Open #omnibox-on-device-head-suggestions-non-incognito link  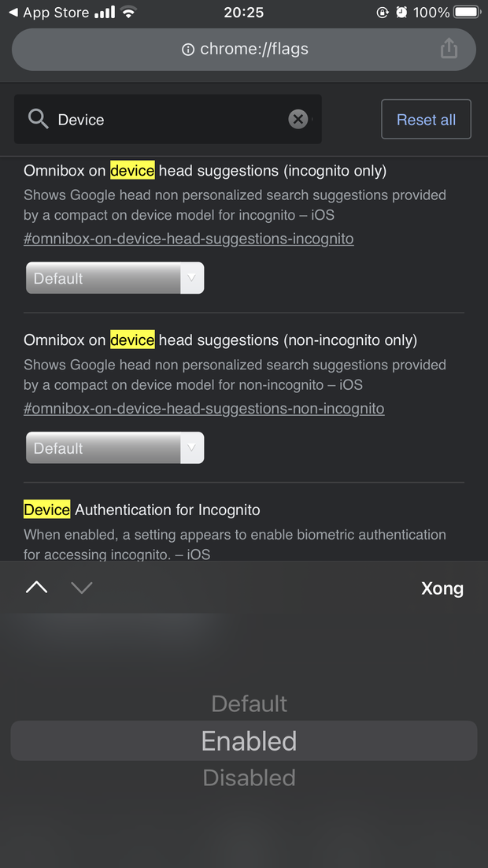(x=204, y=409)
